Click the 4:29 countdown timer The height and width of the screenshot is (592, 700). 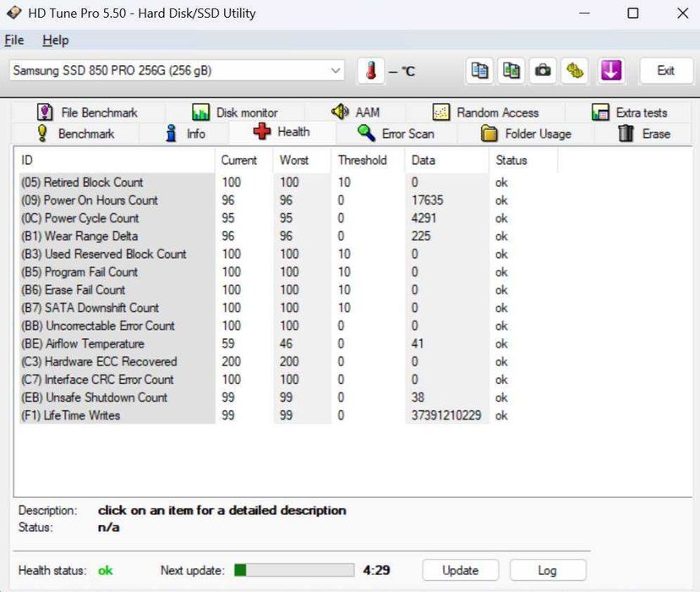376,570
